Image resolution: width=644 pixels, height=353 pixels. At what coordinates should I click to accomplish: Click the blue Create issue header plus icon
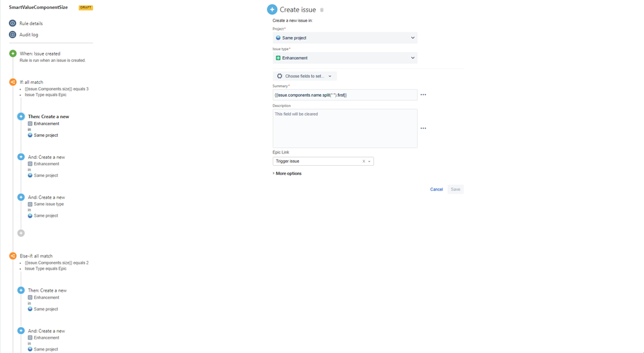(272, 10)
